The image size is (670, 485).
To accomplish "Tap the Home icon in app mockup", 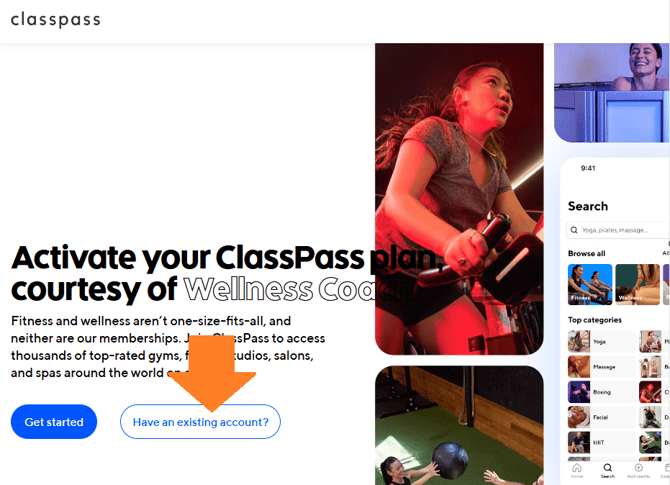I will (x=577, y=467).
